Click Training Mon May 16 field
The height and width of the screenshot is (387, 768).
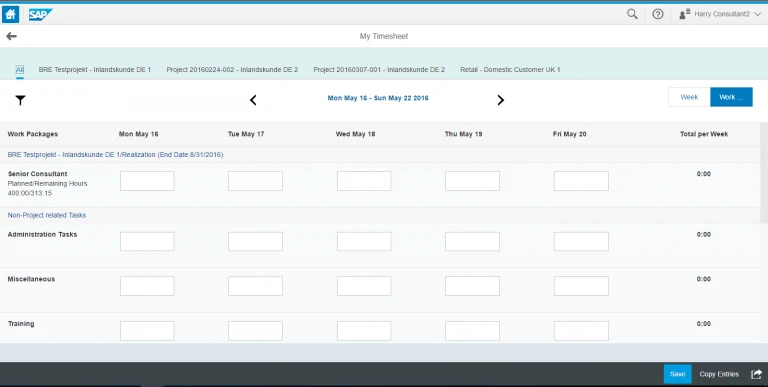pos(147,331)
